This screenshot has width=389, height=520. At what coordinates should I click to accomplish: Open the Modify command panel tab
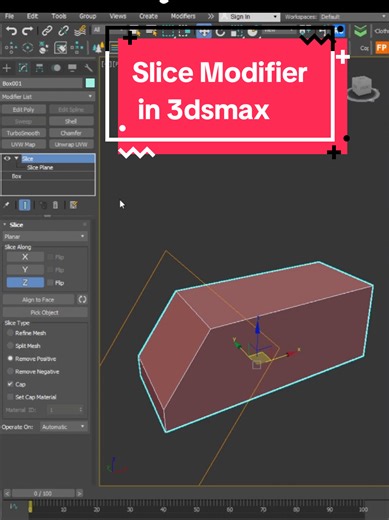click(23, 68)
